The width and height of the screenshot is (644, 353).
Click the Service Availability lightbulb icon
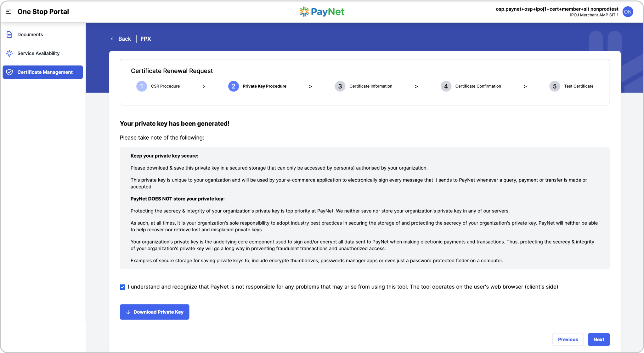click(x=9, y=53)
